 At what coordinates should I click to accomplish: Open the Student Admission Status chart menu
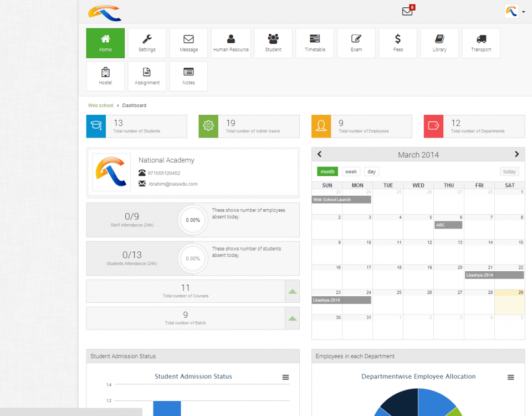pos(285,377)
